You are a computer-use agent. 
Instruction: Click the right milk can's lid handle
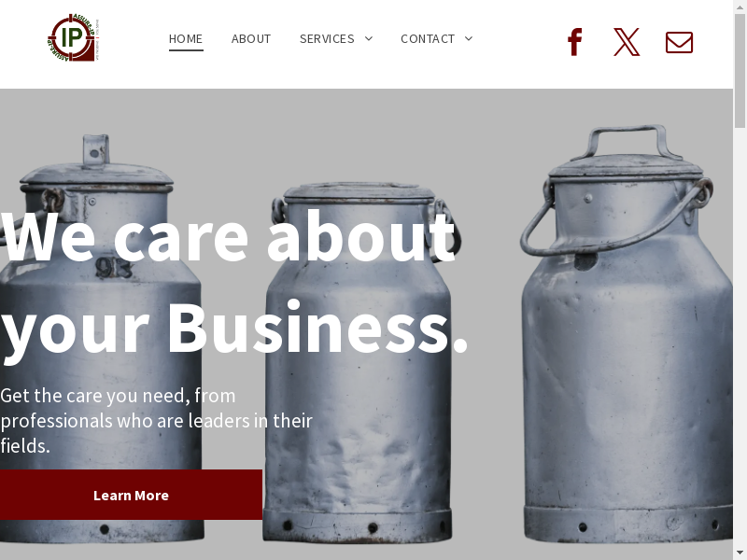[x=627, y=141]
